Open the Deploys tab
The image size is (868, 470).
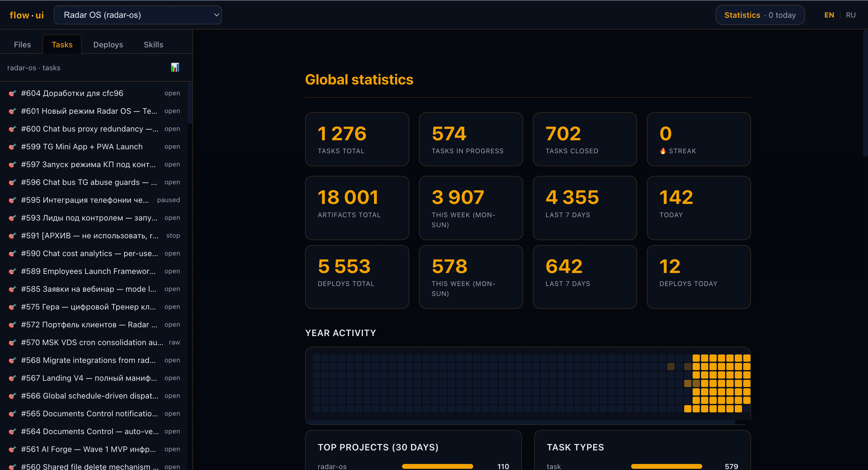(x=108, y=45)
